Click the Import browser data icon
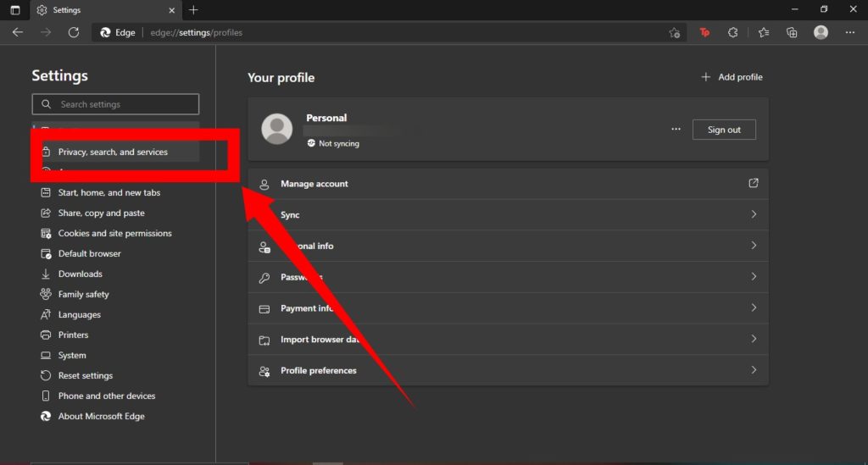The width and height of the screenshot is (868, 465). coord(264,340)
